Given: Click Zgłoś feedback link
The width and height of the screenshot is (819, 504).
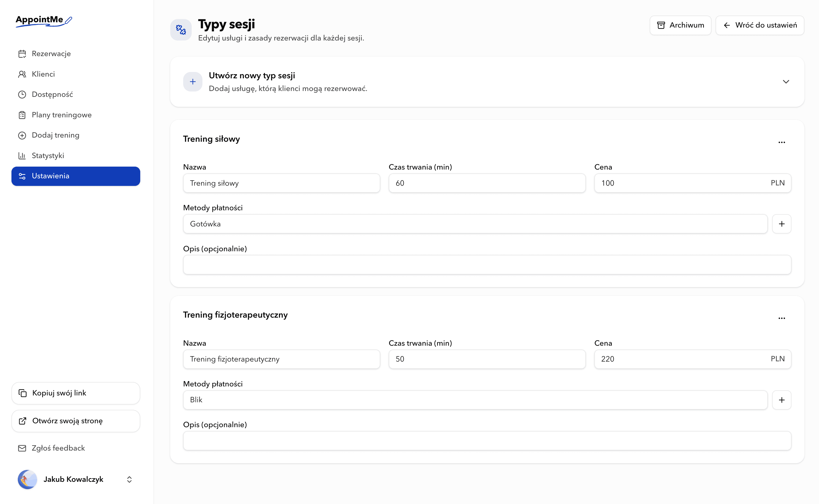Looking at the screenshot, I should click(x=52, y=448).
